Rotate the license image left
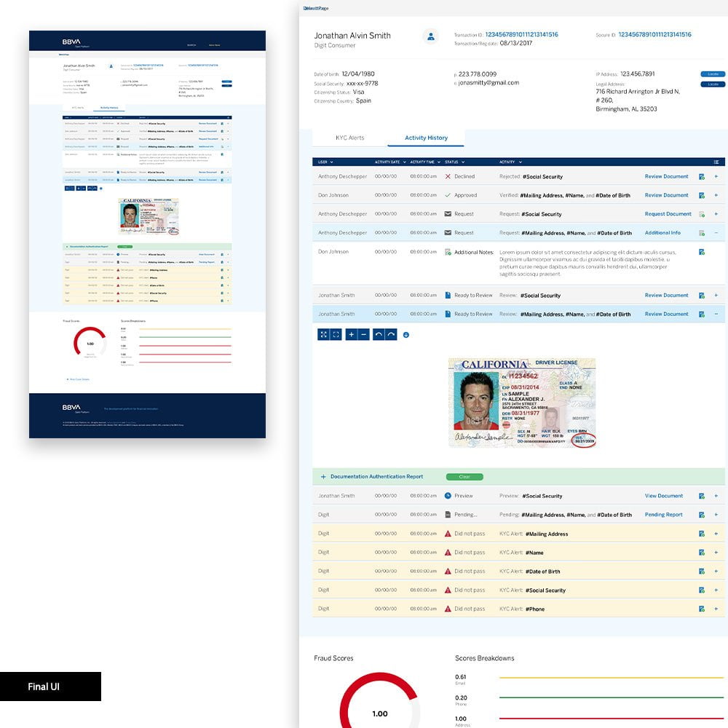728x728 pixels. coord(379,335)
